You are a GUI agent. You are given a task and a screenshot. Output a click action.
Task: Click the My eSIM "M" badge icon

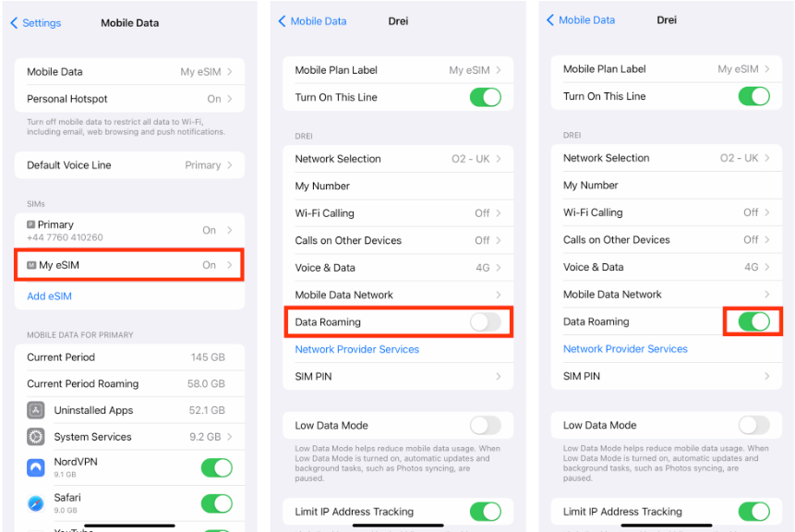[x=31, y=265]
